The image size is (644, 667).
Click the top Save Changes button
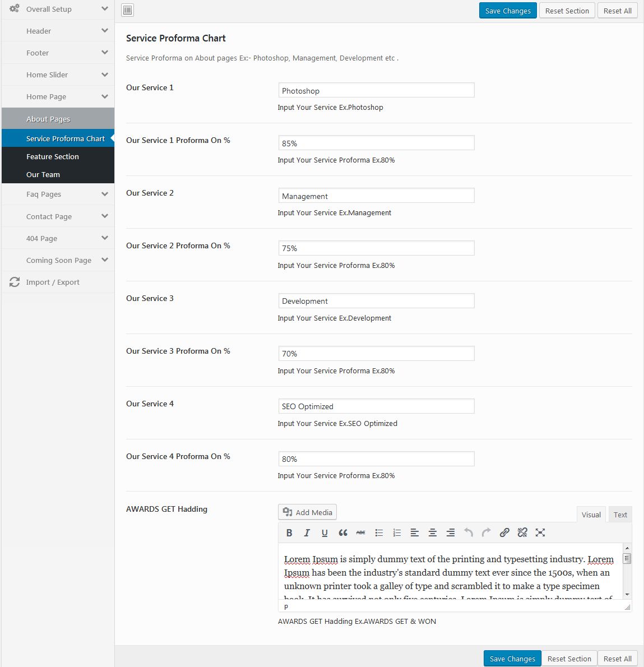point(508,11)
